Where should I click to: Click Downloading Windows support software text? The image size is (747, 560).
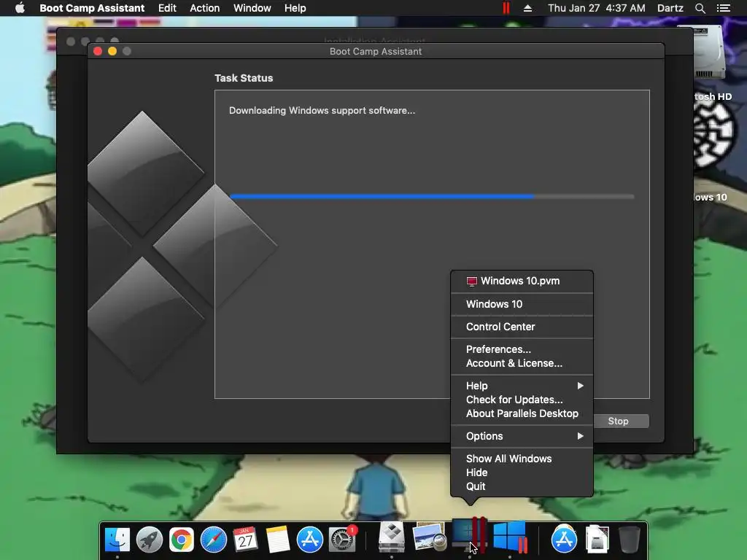point(322,111)
